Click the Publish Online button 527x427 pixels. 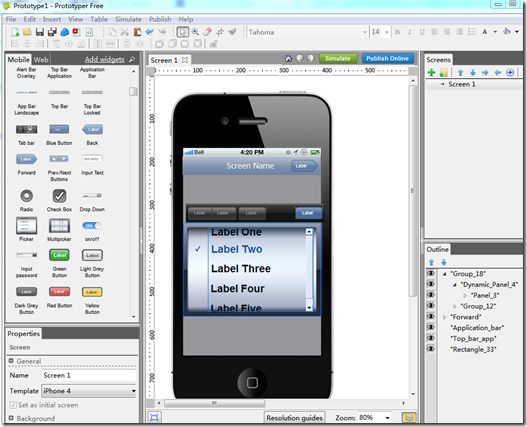(x=388, y=59)
